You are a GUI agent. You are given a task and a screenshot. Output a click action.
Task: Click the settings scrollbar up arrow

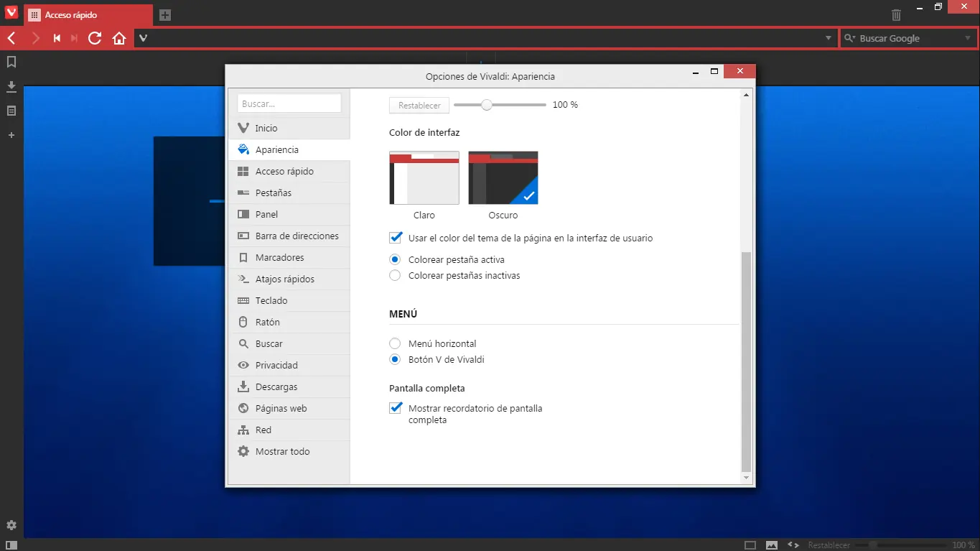[746, 95]
